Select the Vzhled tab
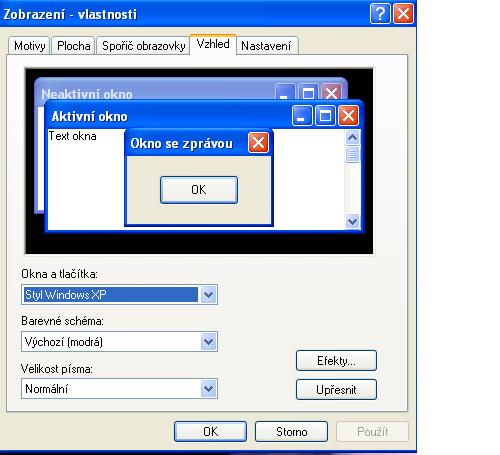Viewport: 500px width, 455px height. (x=213, y=44)
